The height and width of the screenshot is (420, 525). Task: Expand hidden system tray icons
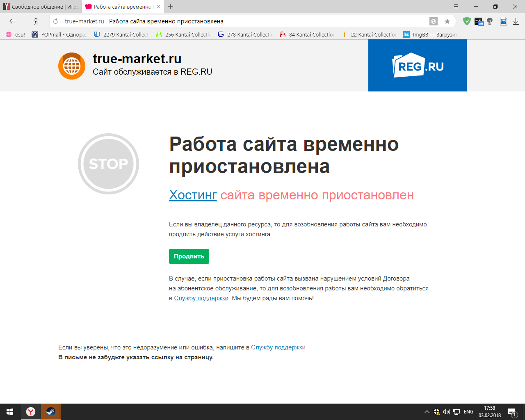tap(427, 412)
